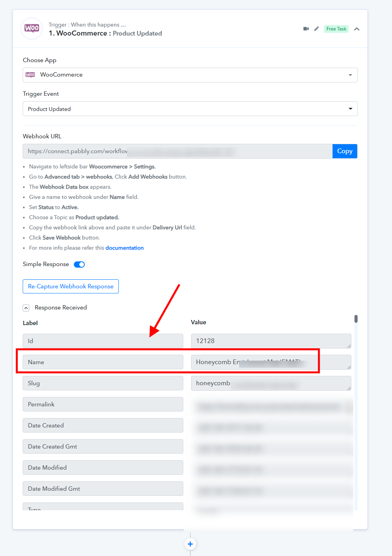Click the Id value field 12128
This screenshot has width=392, height=556.
point(271,341)
